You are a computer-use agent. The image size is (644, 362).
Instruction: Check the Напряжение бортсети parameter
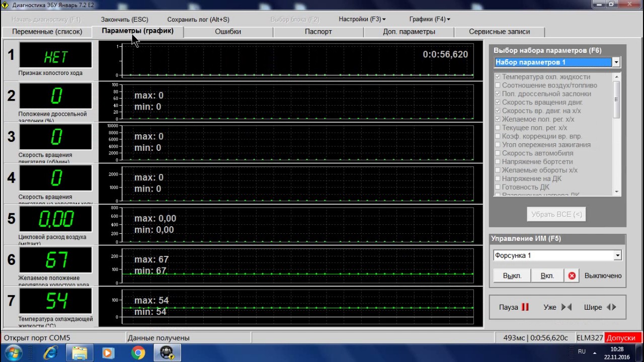pyautogui.click(x=498, y=162)
